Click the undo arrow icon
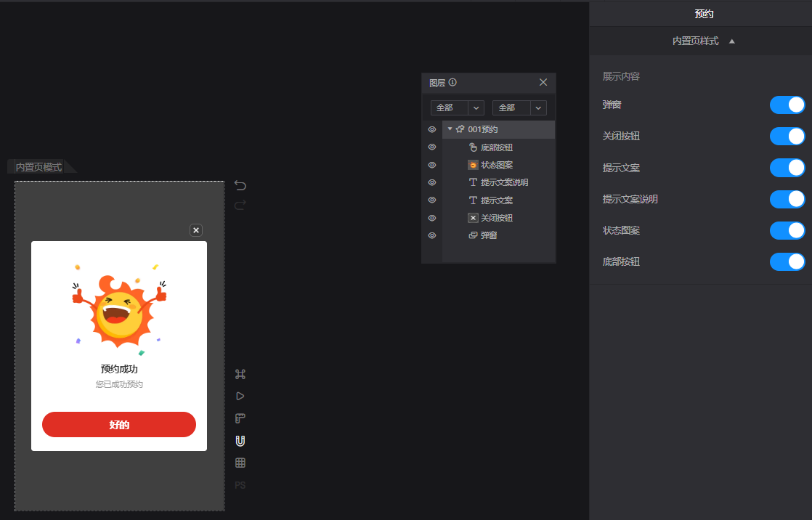 [x=240, y=185]
